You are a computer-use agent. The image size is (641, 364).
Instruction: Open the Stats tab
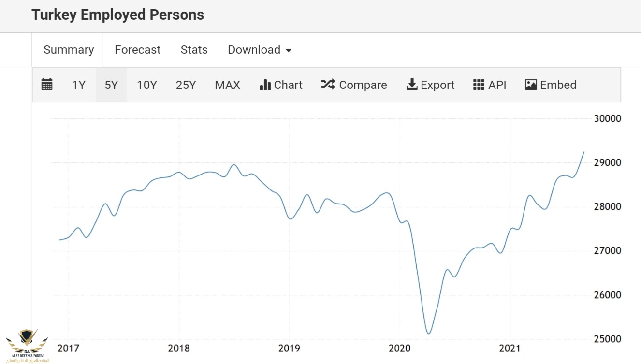tap(194, 50)
